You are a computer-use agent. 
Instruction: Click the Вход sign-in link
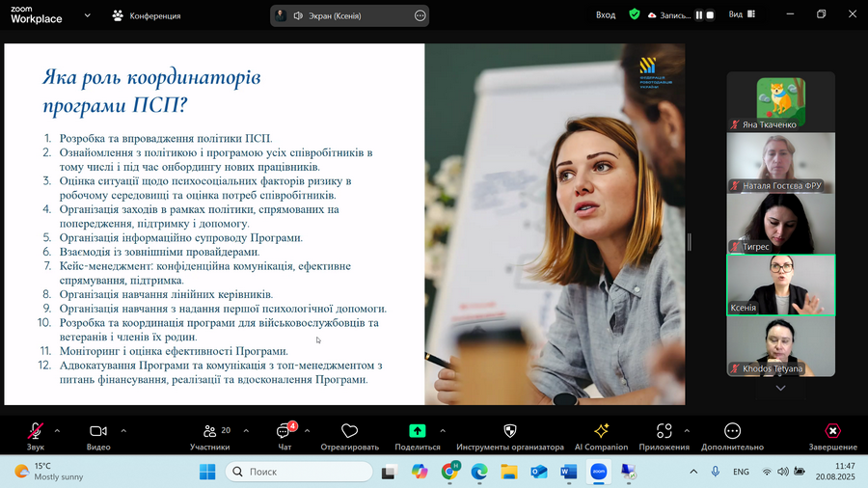[606, 15]
